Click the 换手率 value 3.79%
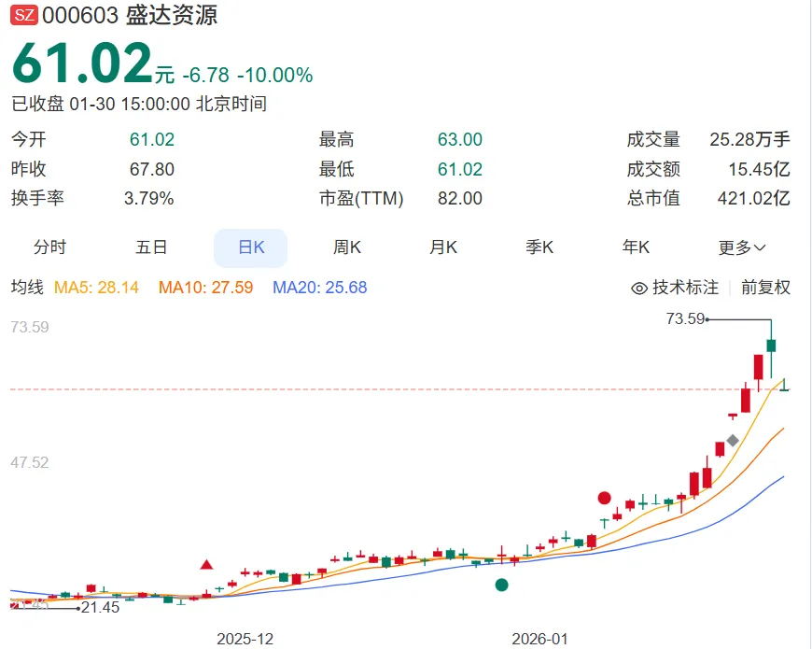This screenshot has height=649, width=812. pos(149,198)
